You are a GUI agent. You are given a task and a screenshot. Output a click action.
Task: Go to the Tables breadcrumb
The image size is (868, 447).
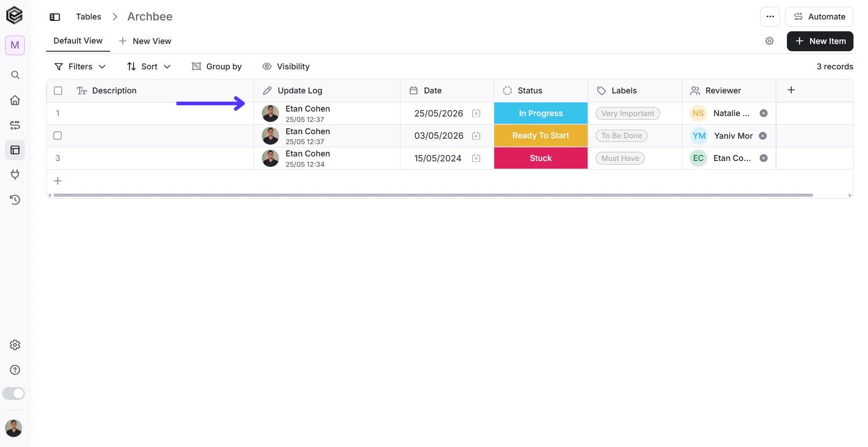[88, 17]
